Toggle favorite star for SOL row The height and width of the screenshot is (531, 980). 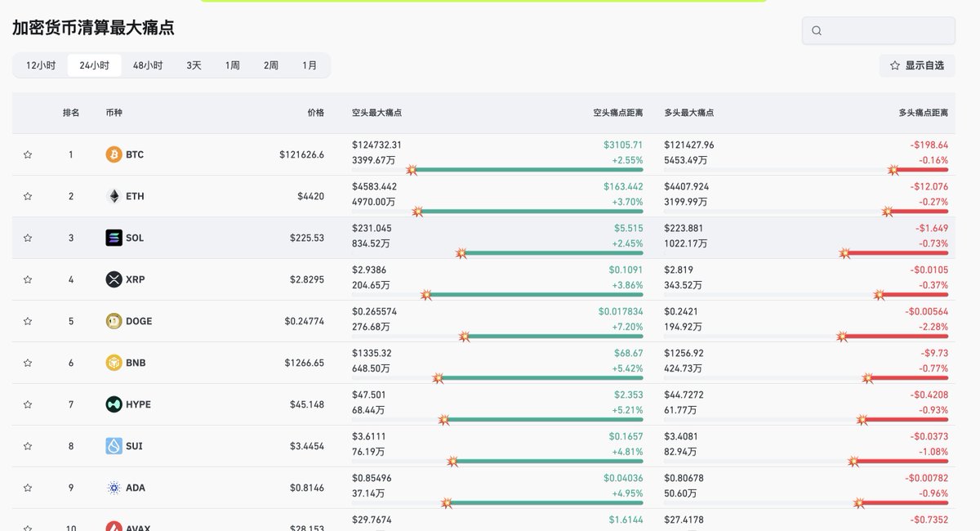click(28, 238)
